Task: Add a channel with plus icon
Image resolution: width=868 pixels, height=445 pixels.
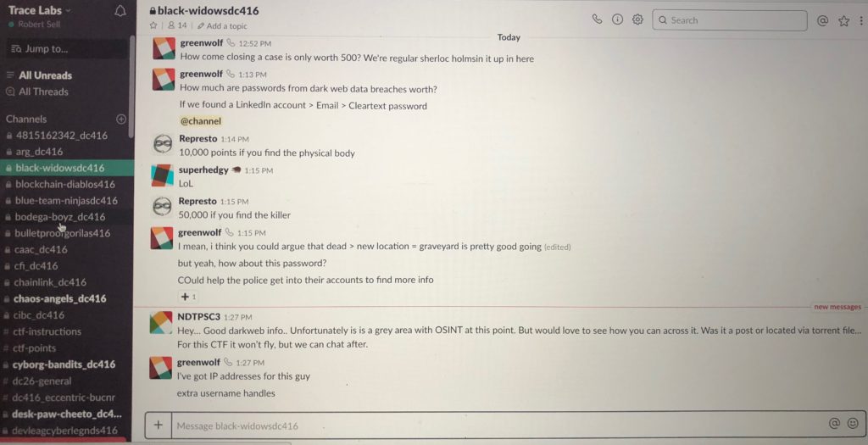Action: pos(121,119)
